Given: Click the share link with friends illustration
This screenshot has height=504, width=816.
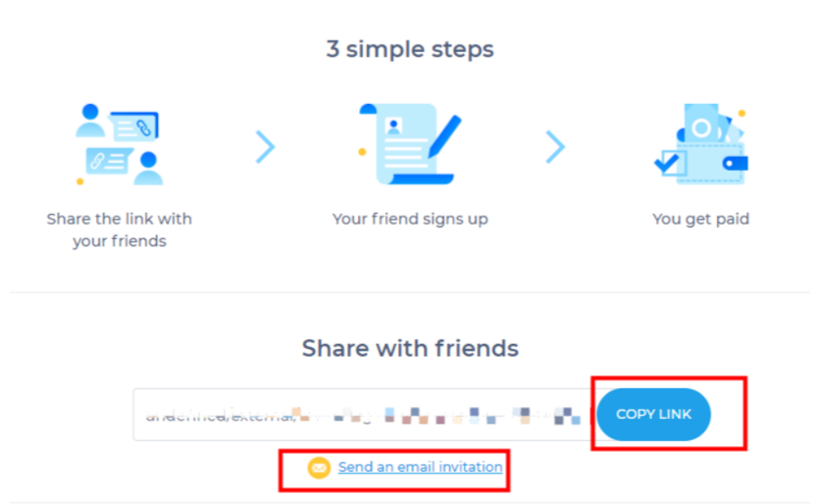Looking at the screenshot, I should pos(119,144).
